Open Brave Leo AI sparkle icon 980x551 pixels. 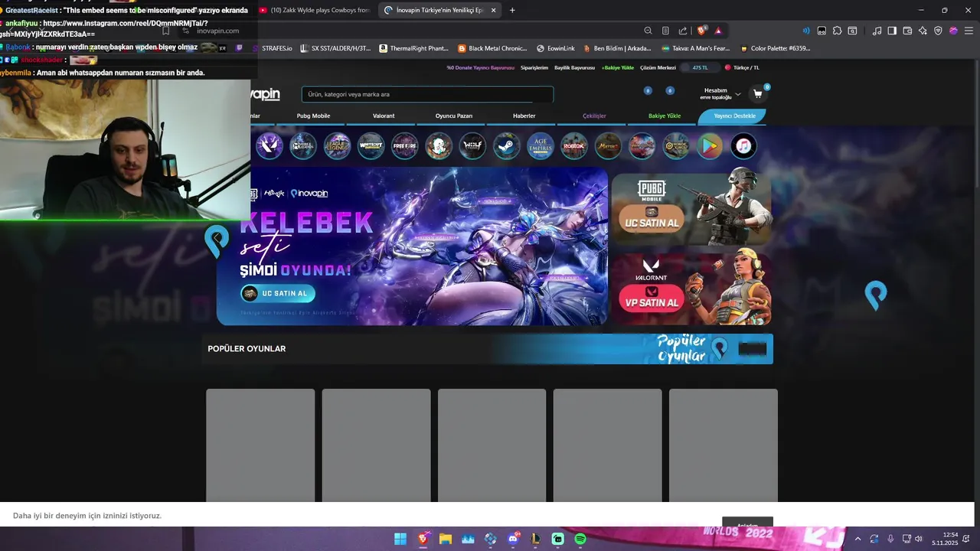point(923,31)
